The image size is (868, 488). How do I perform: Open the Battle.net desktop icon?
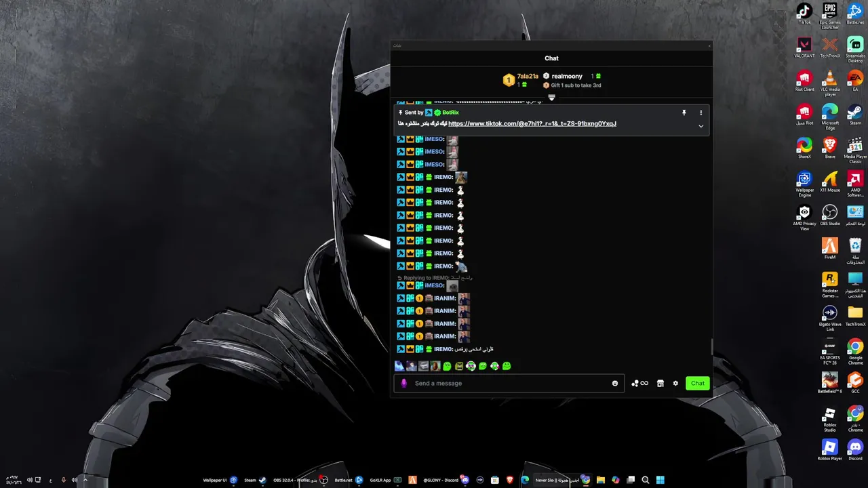tap(855, 14)
